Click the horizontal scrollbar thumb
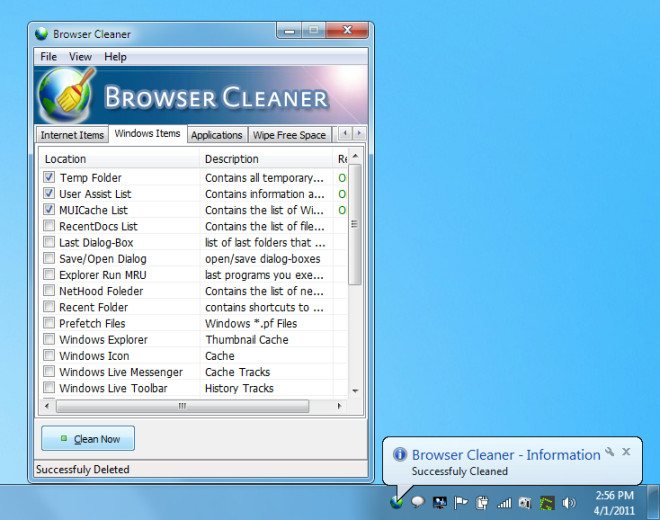Image resolution: width=660 pixels, height=520 pixels. [182, 406]
